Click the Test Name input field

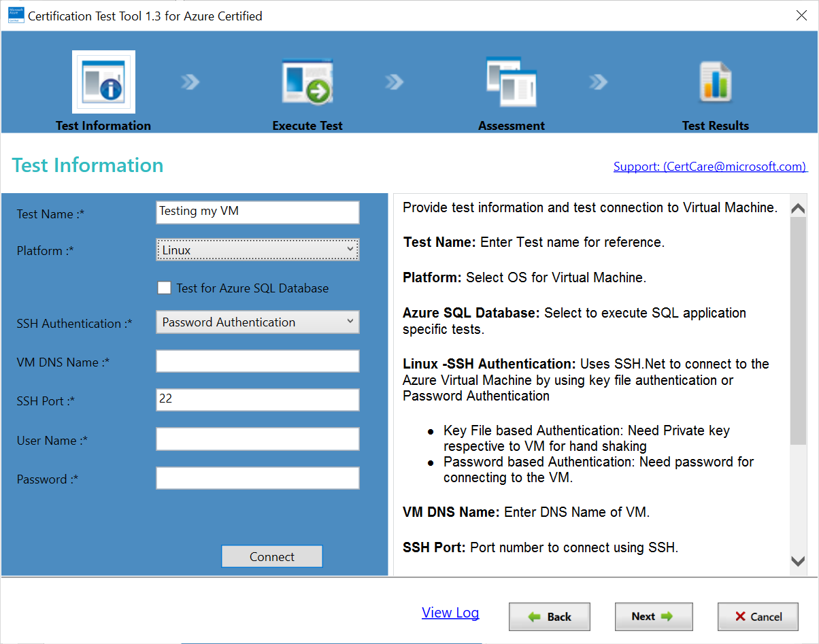(258, 211)
